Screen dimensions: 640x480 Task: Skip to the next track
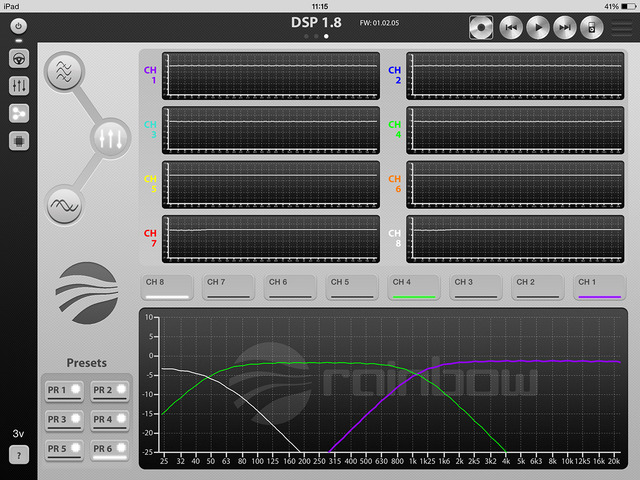[x=564, y=27]
